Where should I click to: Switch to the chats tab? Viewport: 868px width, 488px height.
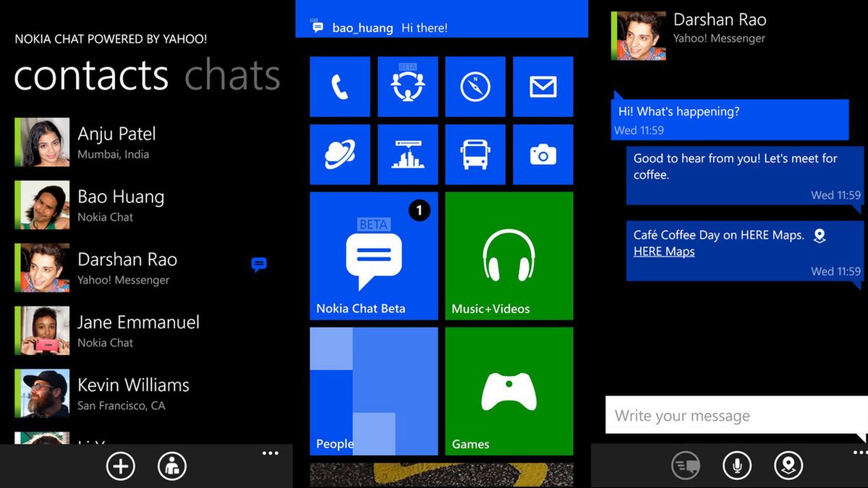[x=232, y=76]
